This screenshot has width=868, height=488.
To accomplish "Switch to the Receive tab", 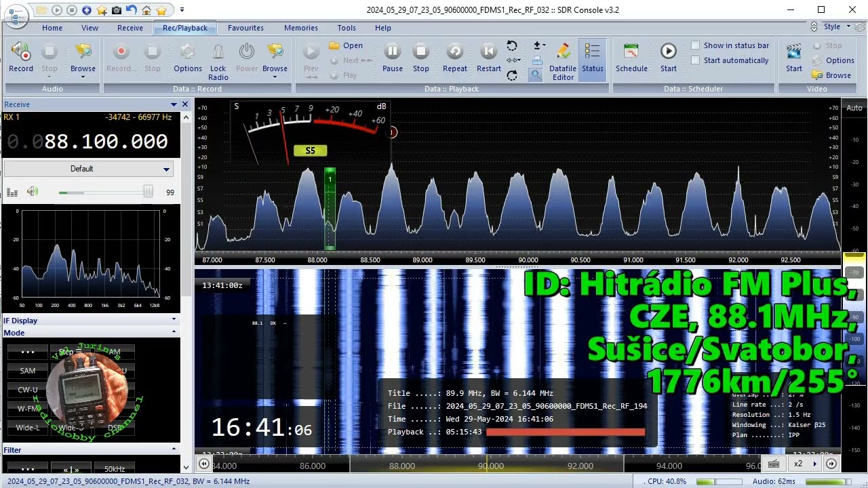I will pos(130,28).
